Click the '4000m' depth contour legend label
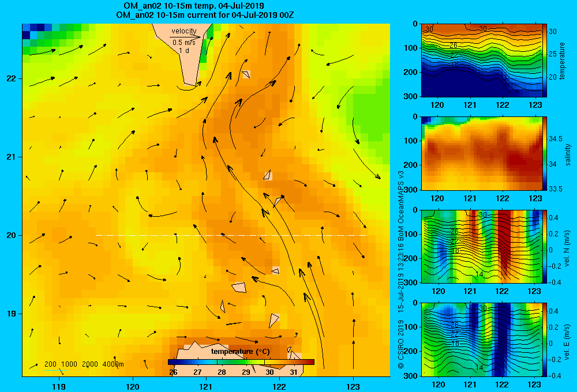The height and width of the screenshot is (392, 577). point(113,364)
